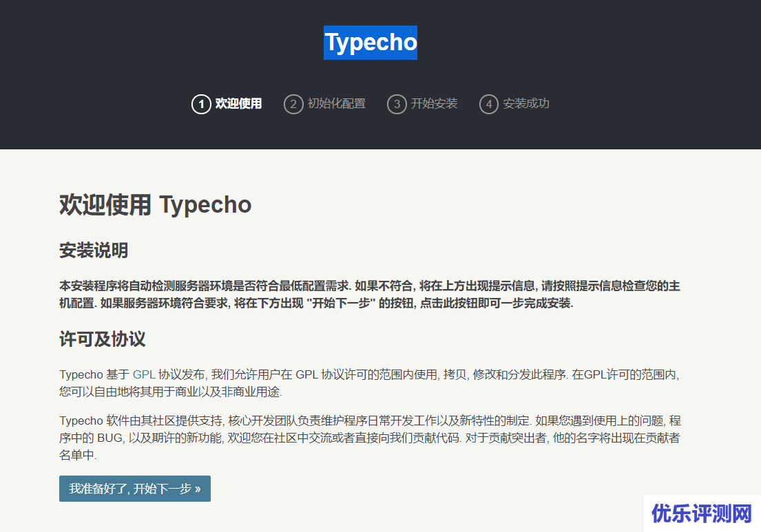Click the white-bordered active step circle
The width and height of the screenshot is (761, 532).
[200, 104]
